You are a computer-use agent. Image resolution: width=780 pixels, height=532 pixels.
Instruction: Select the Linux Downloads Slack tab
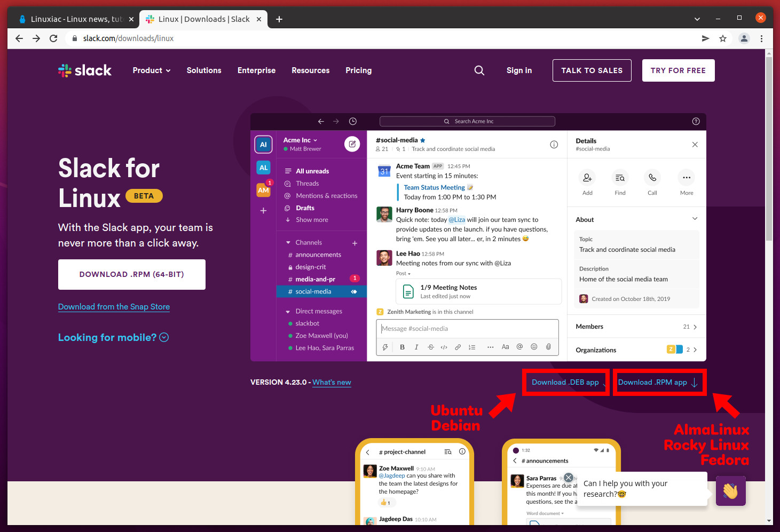(x=203, y=19)
